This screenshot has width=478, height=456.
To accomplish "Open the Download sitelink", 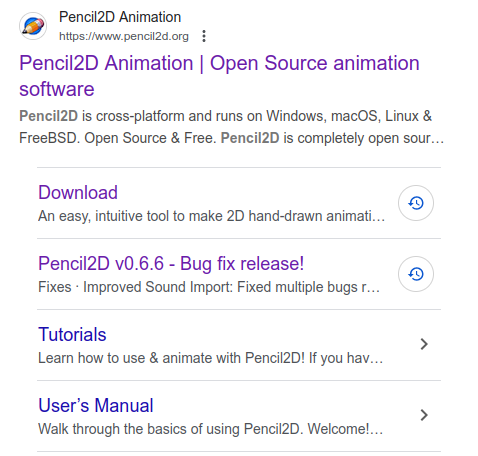I will click(x=78, y=192).
